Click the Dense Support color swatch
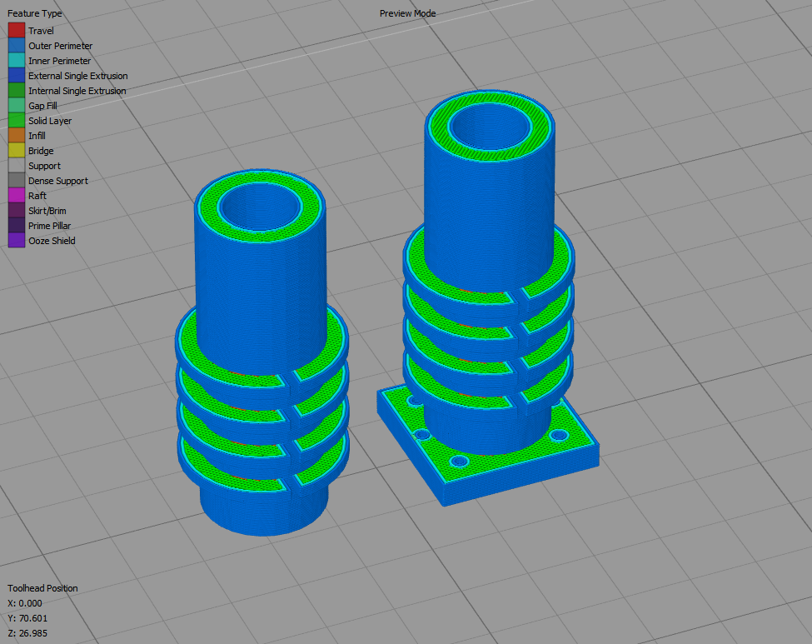 (17, 181)
